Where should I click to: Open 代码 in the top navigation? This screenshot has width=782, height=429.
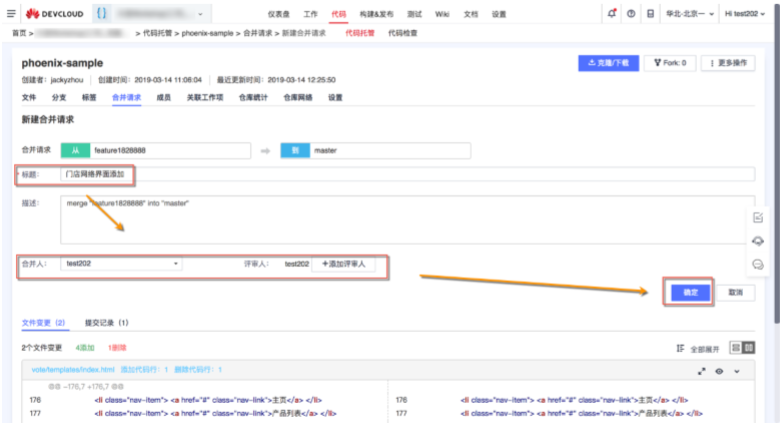point(338,14)
